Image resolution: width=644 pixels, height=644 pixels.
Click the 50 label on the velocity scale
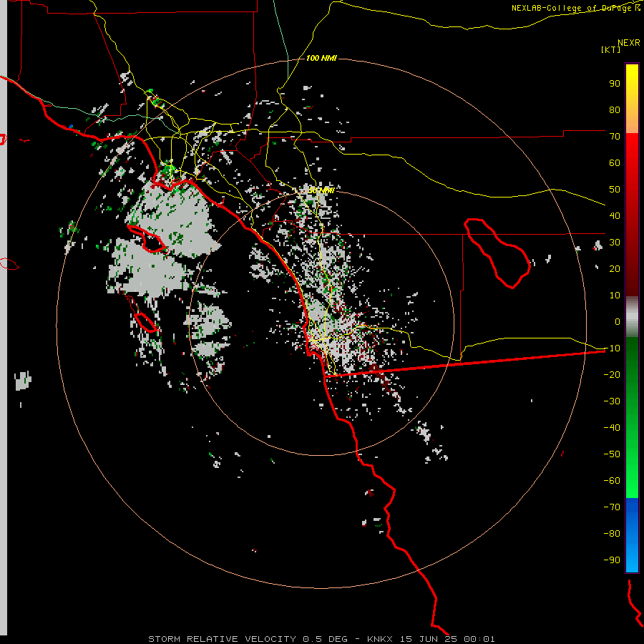click(615, 190)
